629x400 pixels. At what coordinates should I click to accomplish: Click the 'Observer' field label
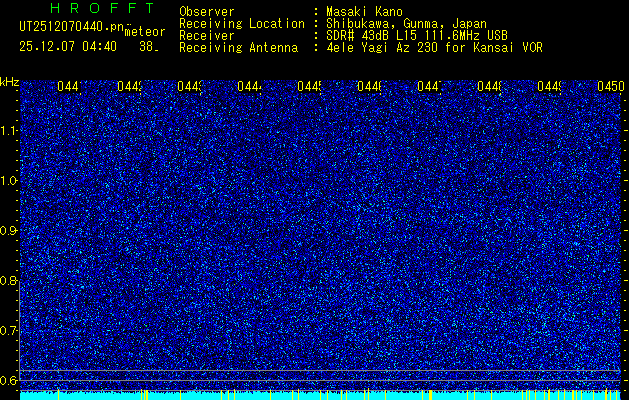[207, 12]
